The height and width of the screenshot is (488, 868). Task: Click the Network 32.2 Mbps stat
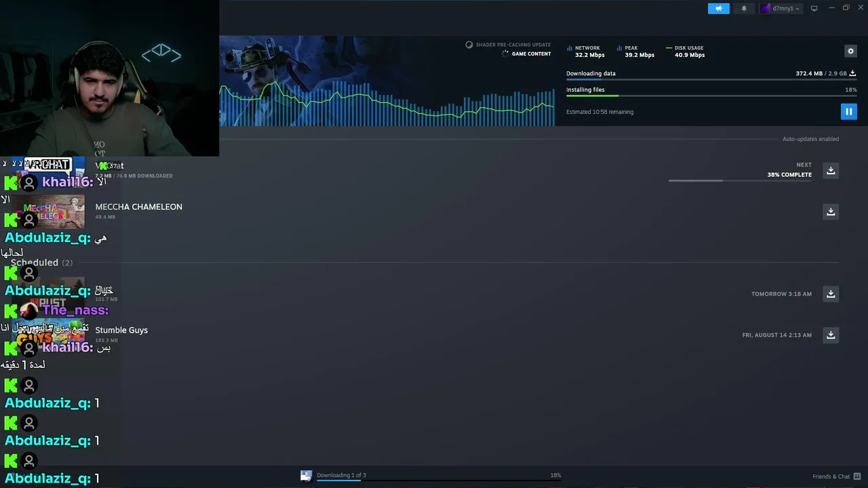tap(585, 52)
